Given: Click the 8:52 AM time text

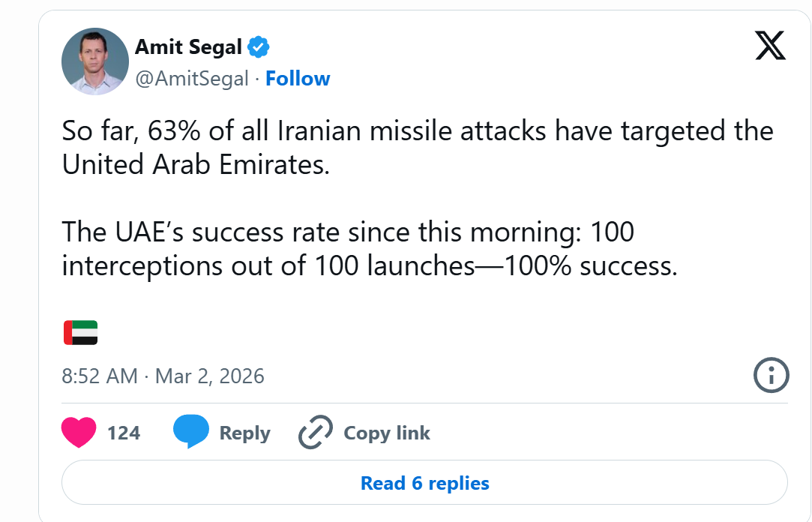Looking at the screenshot, I should 99,376.
